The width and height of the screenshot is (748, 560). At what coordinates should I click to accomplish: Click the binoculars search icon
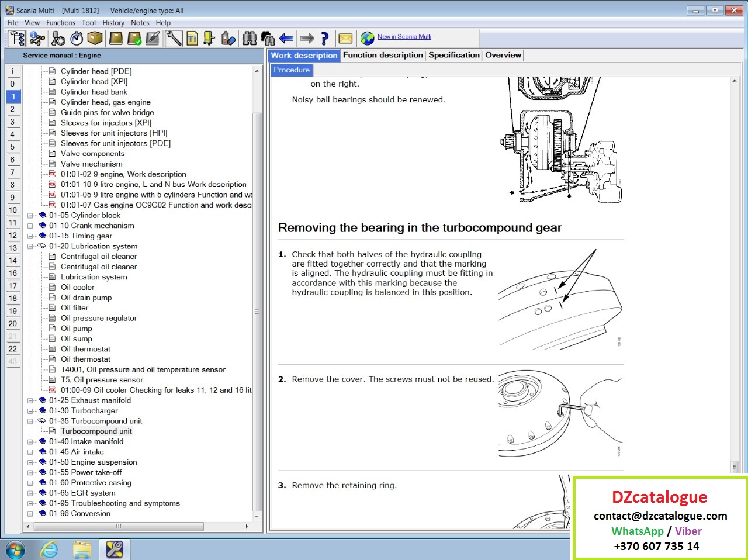pos(250,39)
